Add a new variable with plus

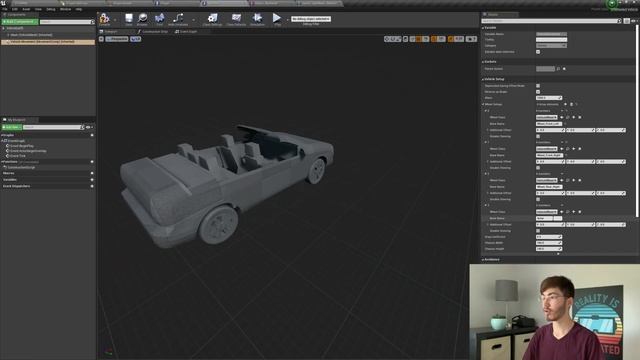92,180
